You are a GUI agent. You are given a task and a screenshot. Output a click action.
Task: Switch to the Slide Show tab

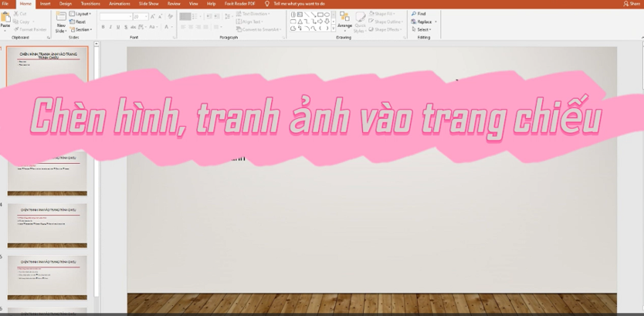(x=149, y=4)
